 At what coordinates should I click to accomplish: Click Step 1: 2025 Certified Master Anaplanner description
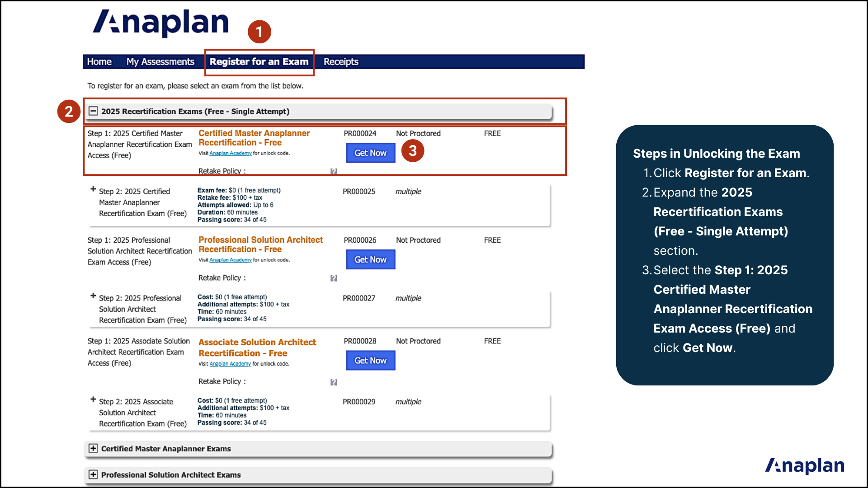point(140,144)
